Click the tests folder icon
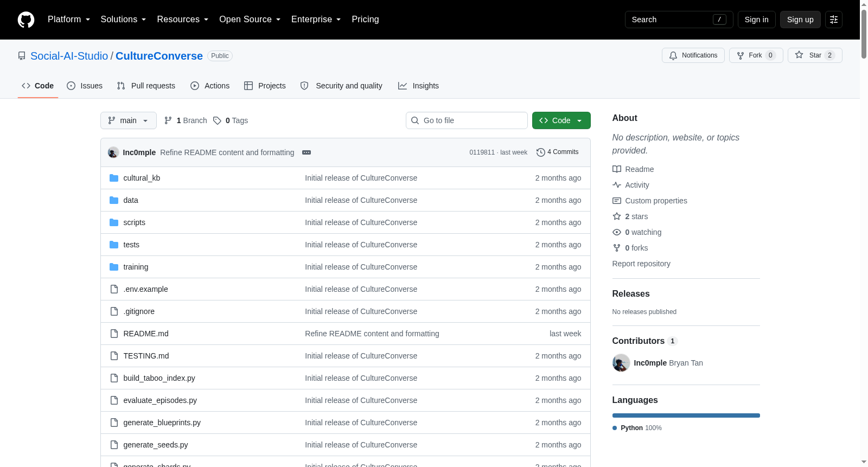This screenshot has height=467, width=868. point(114,245)
